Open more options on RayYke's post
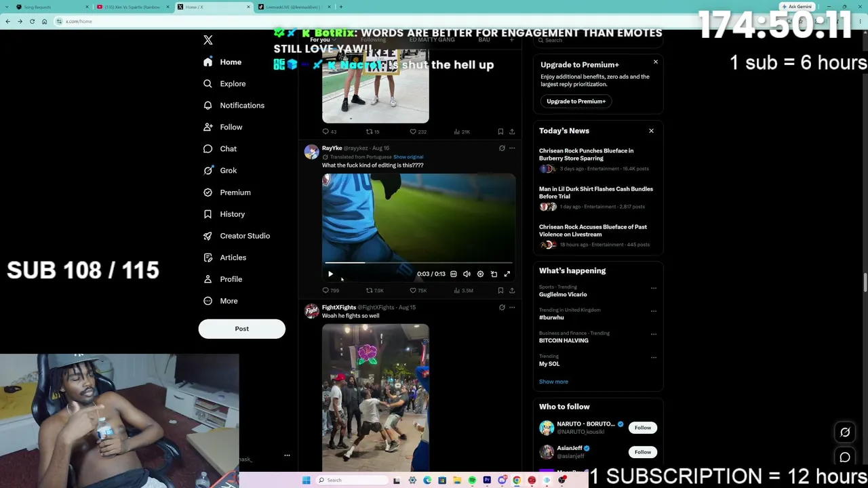Image resolution: width=868 pixels, height=488 pixels. tap(512, 148)
